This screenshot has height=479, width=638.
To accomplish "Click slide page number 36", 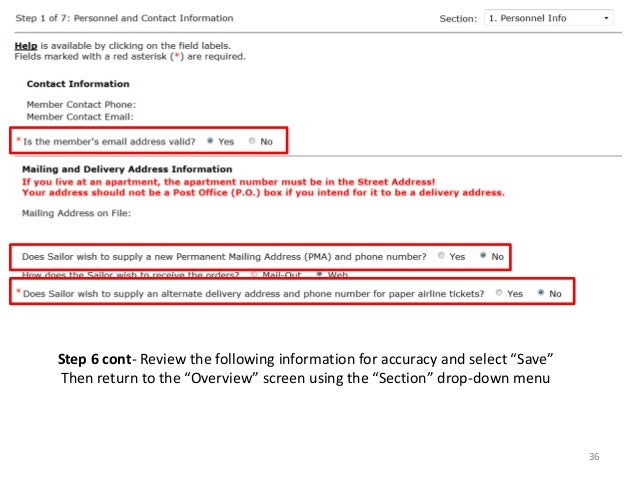I will tap(594, 457).
